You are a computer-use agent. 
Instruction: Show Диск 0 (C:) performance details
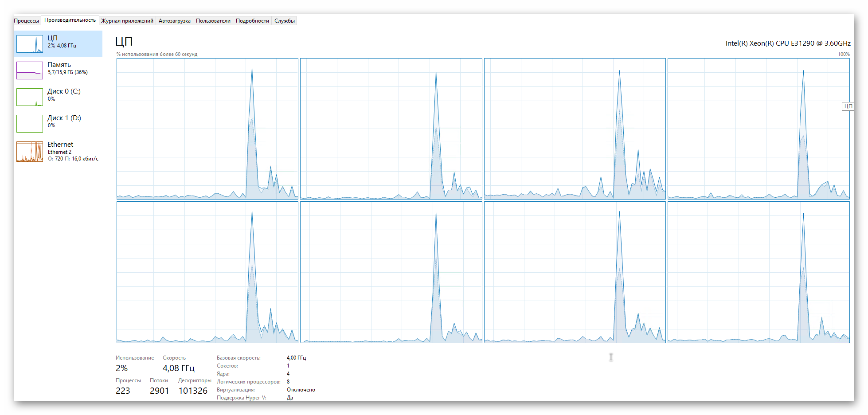point(59,97)
